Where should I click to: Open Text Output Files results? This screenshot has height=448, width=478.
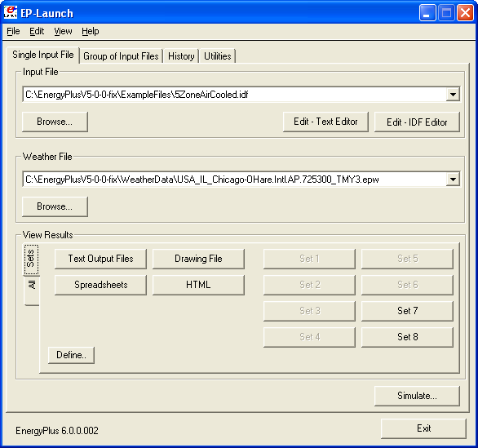(x=100, y=259)
